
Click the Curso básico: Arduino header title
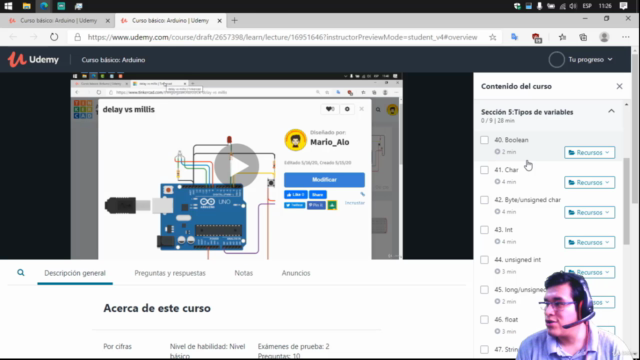pos(113,60)
